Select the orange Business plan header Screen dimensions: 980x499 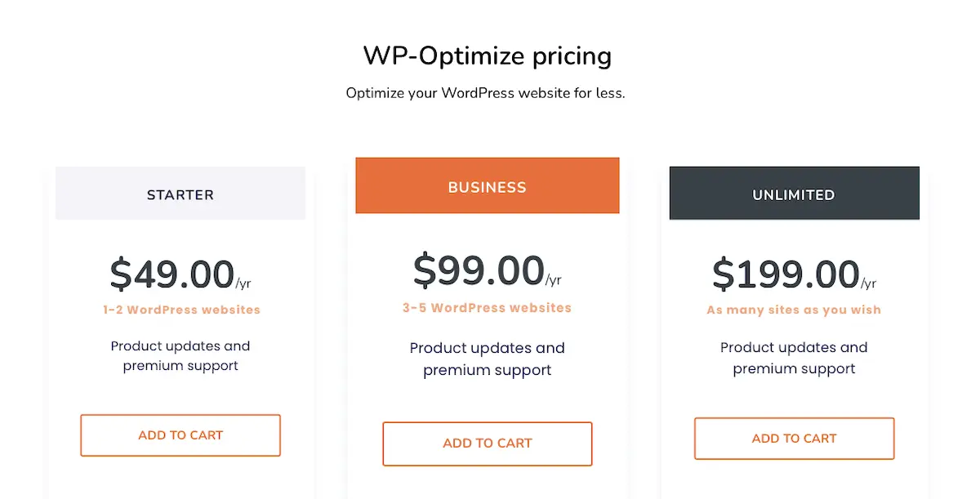click(487, 186)
